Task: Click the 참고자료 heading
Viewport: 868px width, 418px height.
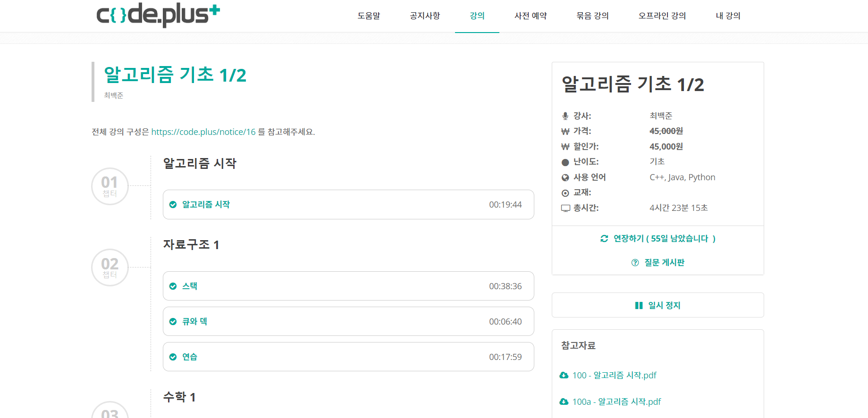Action: click(578, 346)
